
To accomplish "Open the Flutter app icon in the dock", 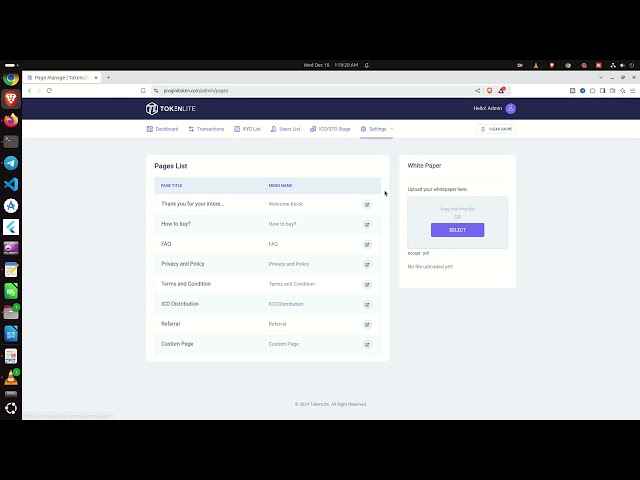I will (x=11, y=227).
